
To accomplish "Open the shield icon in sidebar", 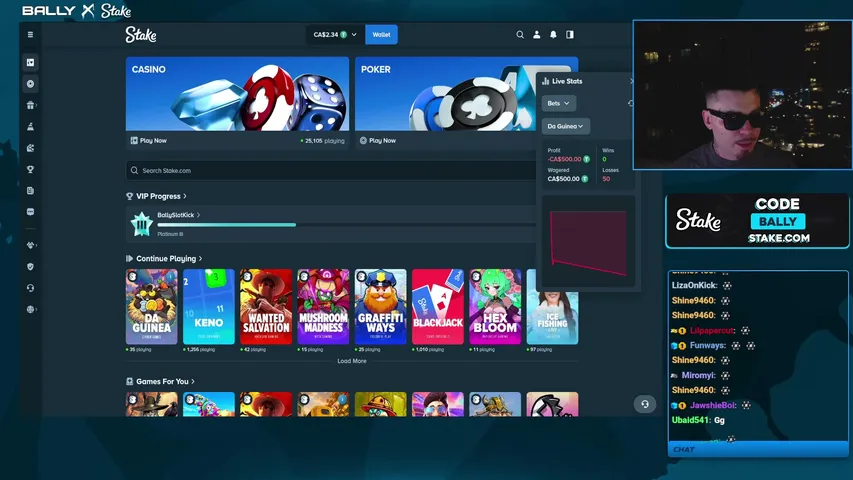I will pos(30,267).
